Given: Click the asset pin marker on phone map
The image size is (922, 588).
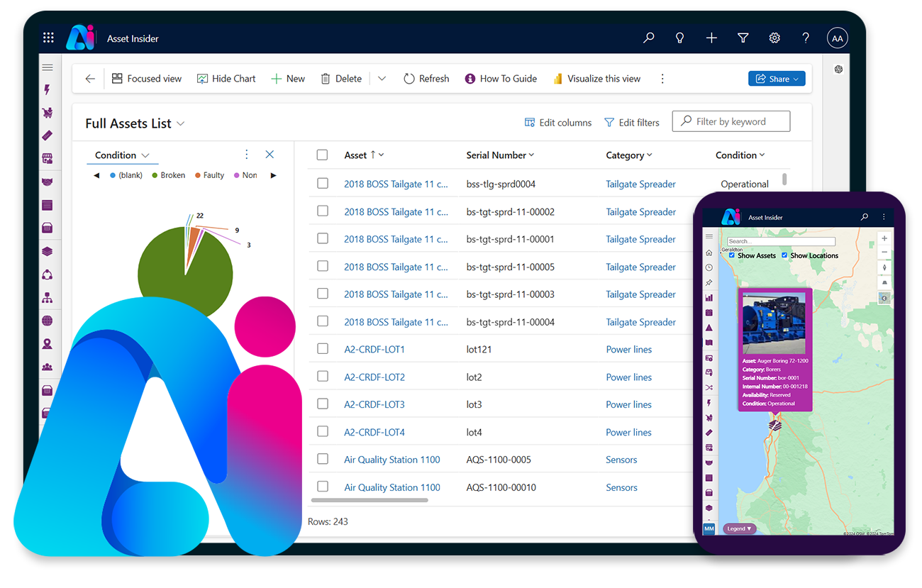Looking at the screenshot, I should (775, 424).
